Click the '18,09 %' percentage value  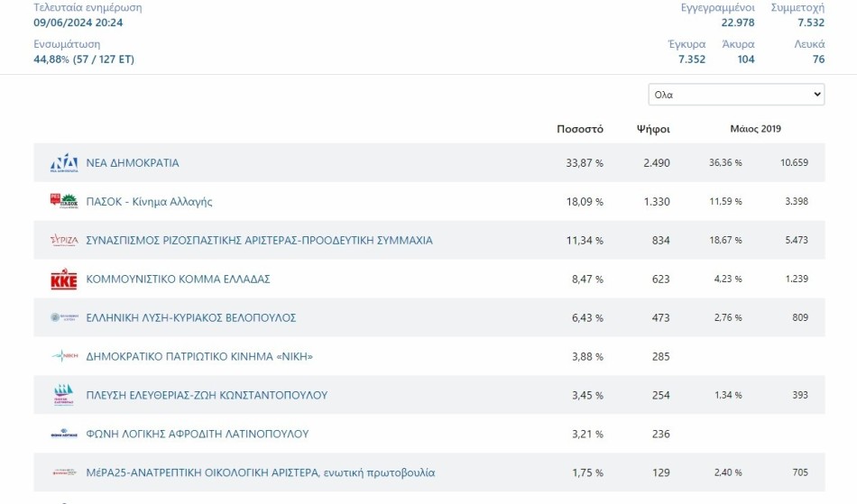[585, 201]
